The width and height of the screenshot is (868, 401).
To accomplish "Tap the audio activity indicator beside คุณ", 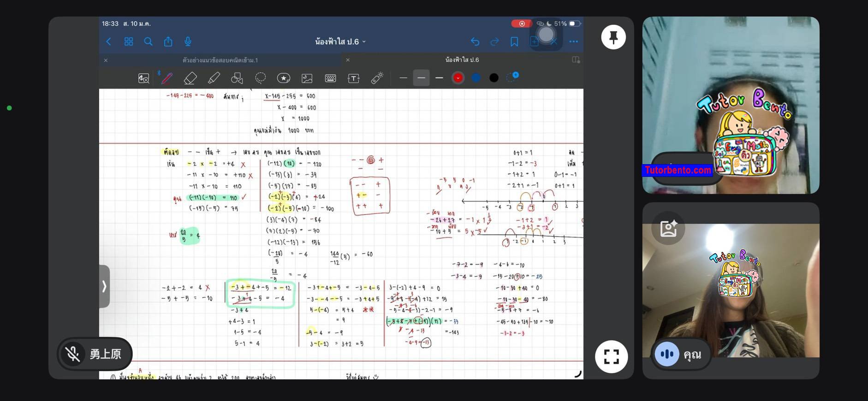I will tap(667, 354).
